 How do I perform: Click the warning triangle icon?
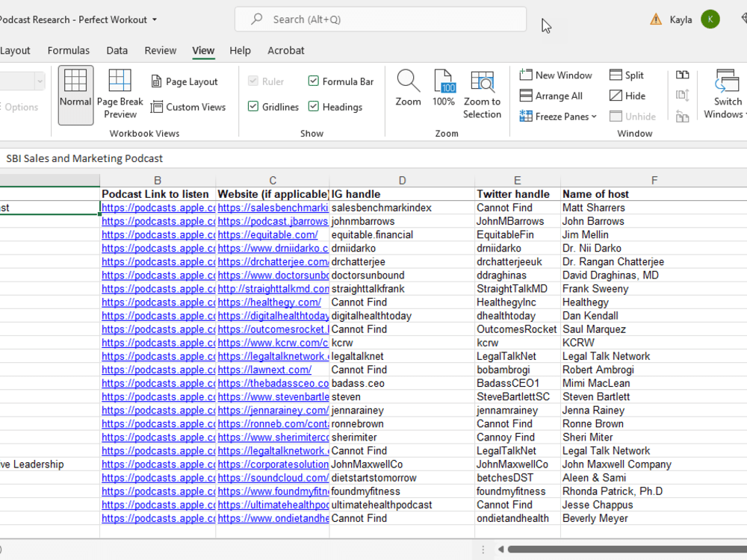tap(656, 19)
